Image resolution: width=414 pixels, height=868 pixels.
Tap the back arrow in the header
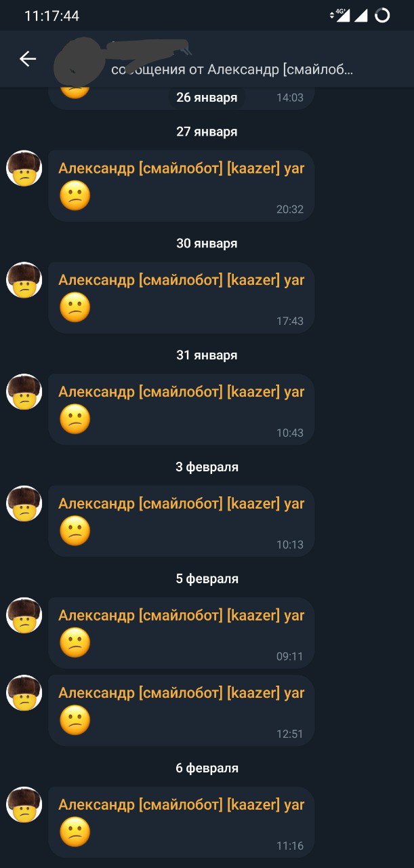click(x=27, y=59)
